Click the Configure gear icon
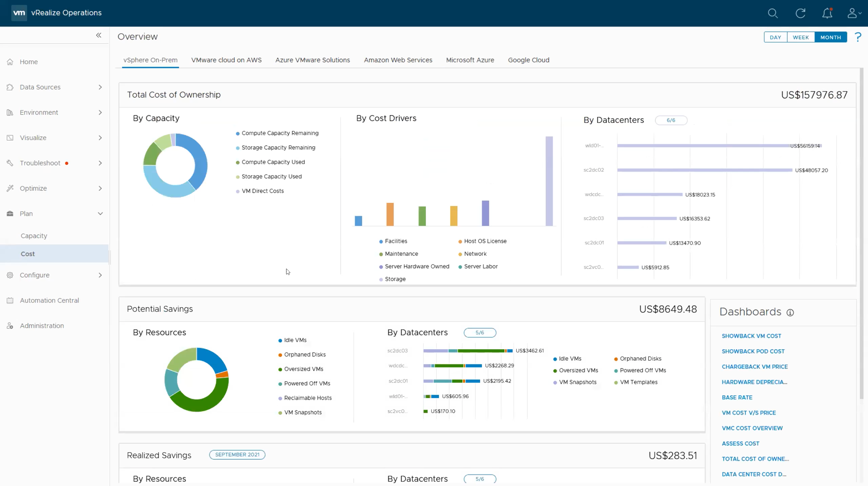Screen dimensions: 868x486 (10, 275)
